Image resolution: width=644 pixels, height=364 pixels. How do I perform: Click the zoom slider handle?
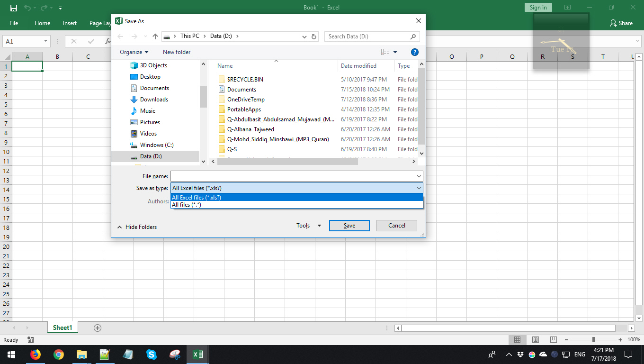click(593, 340)
